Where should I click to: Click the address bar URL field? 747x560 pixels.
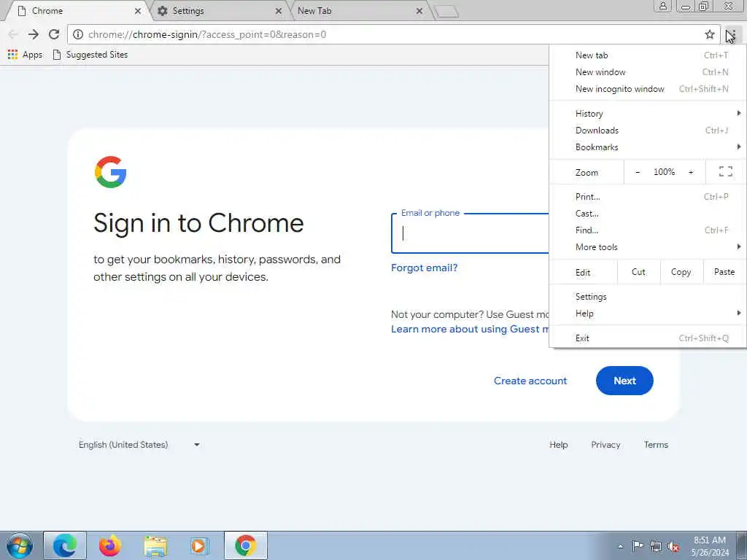pos(391,34)
